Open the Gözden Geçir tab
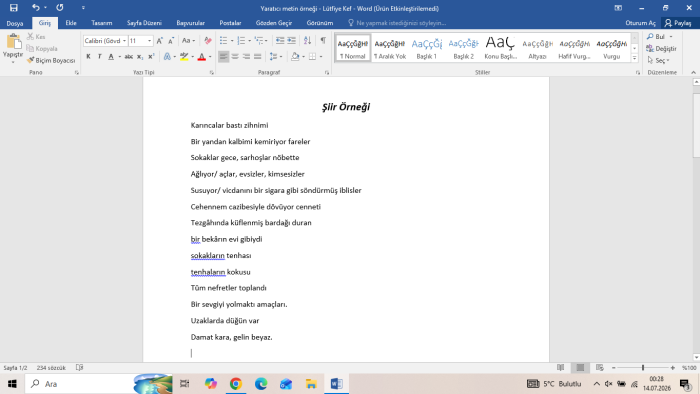Screen dimensions: 700x394 point(274,23)
